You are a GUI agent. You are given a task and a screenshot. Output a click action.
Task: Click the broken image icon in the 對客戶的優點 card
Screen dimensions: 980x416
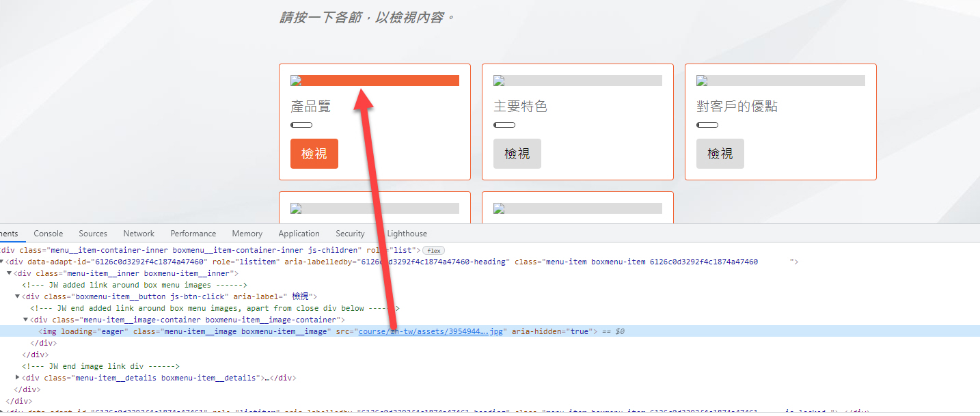tap(701, 81)
